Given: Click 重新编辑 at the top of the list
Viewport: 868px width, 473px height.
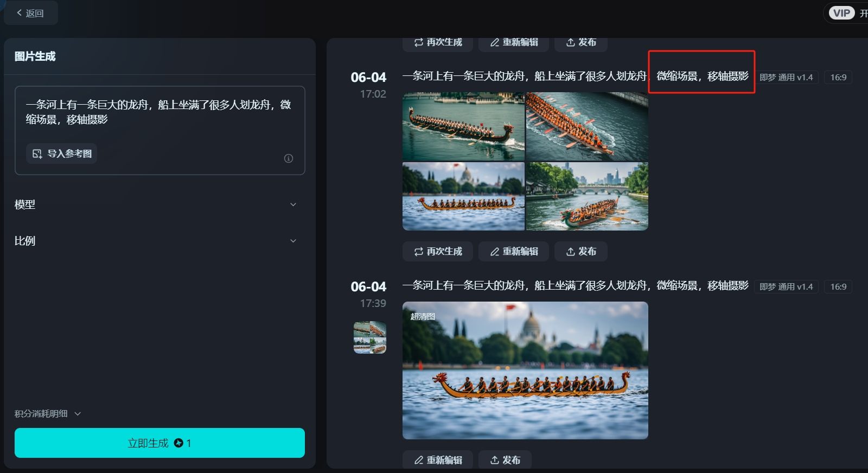Looking at the screenshot, I should 514,42.
